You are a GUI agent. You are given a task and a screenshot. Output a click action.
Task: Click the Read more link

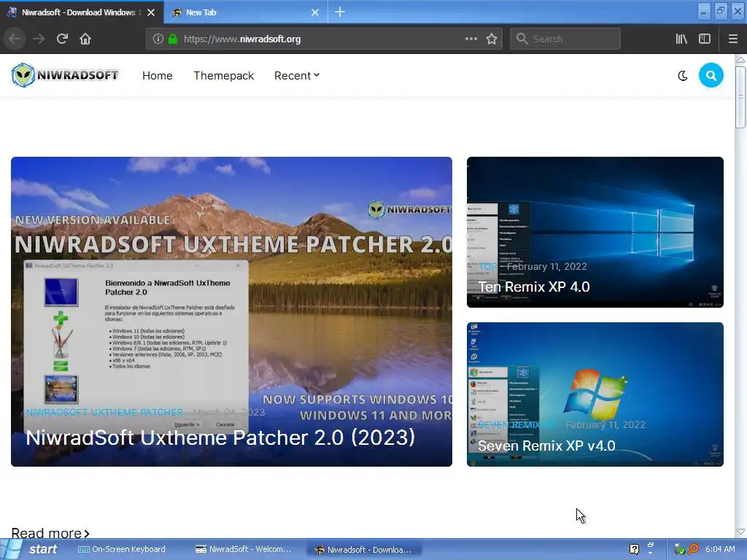coord(50,533)
